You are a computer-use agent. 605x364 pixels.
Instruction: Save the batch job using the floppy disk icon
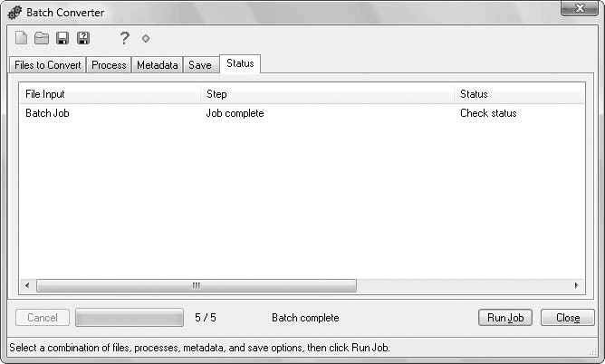(62, 38)
